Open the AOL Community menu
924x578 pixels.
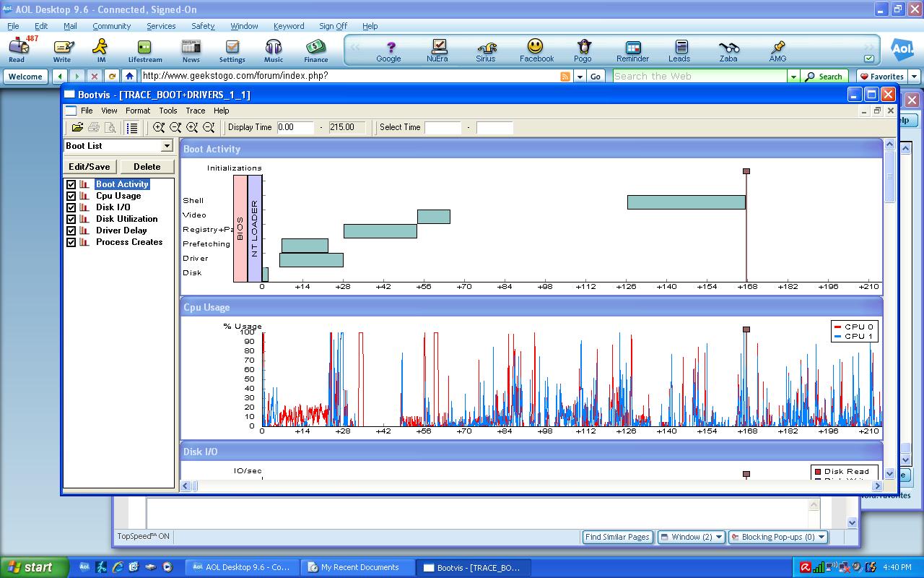click(x=111, y=26)
